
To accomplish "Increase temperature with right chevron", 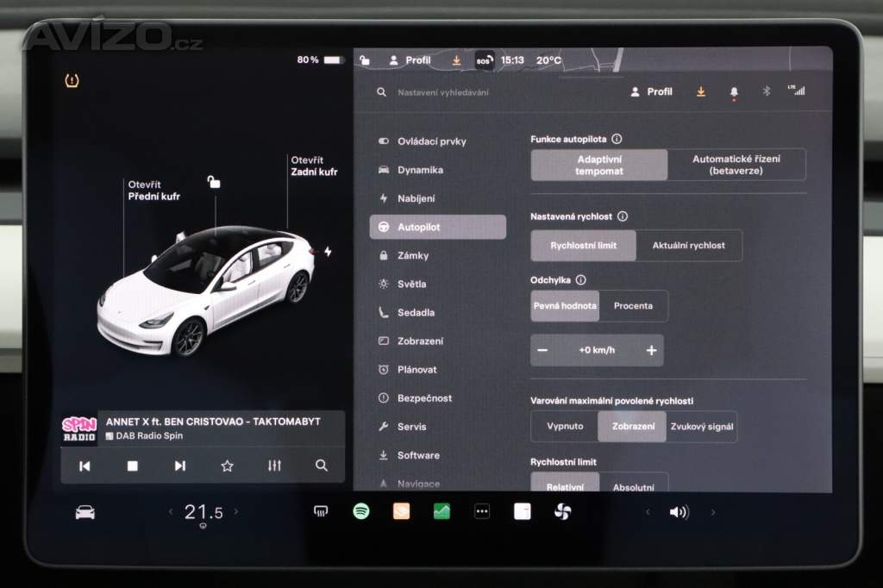I will 236,511.
